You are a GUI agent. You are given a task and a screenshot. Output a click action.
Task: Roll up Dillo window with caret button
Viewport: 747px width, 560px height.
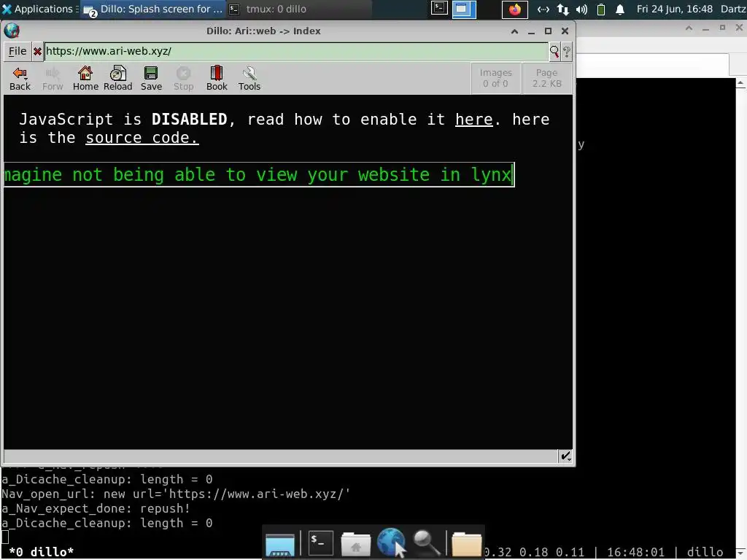pos(514,31)
